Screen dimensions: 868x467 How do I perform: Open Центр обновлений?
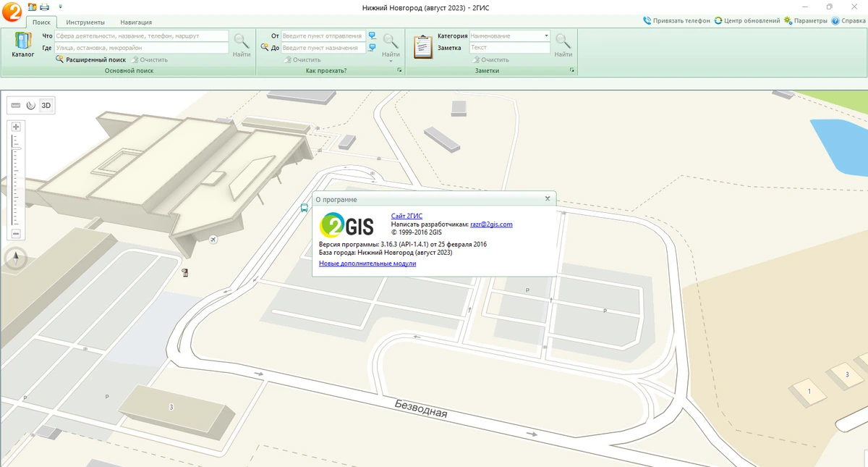(x=746, y=21)
